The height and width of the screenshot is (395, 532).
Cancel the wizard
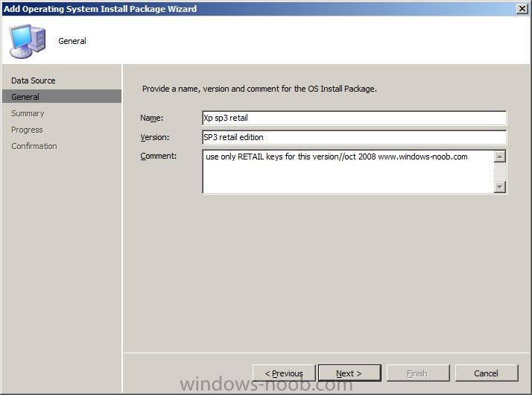pos(487,373)
